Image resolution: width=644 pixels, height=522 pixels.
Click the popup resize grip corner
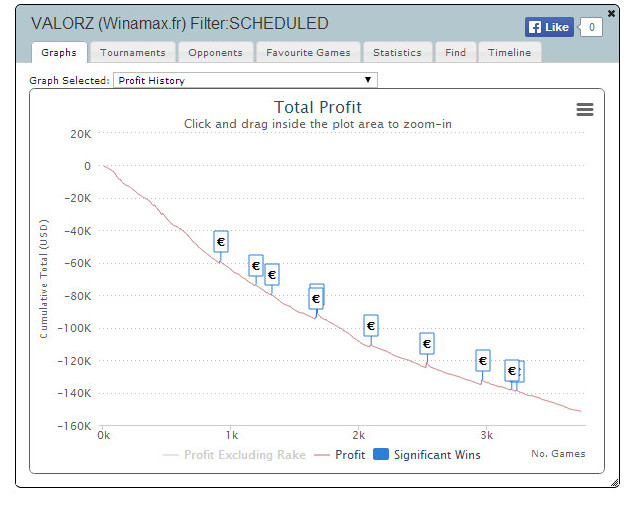point(615,483)
